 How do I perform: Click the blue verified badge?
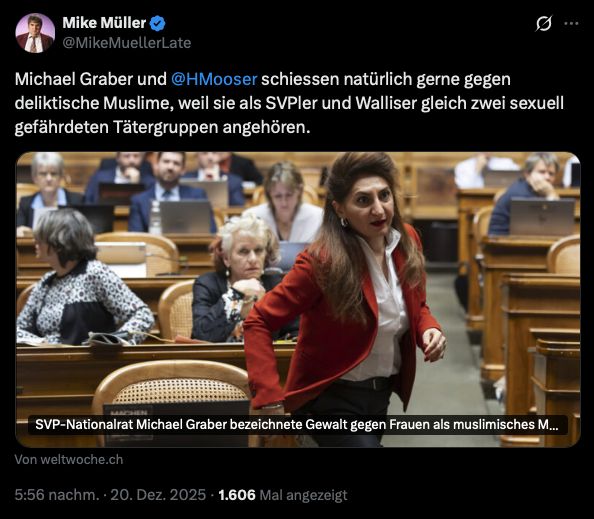coord(158,23)
